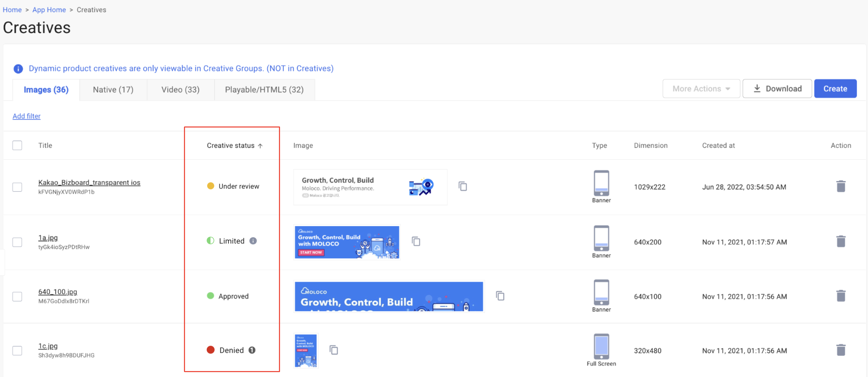Check the box for 1a.jpg row
The height and width of the screenshot is (377, 868).
tap(17, 242)
